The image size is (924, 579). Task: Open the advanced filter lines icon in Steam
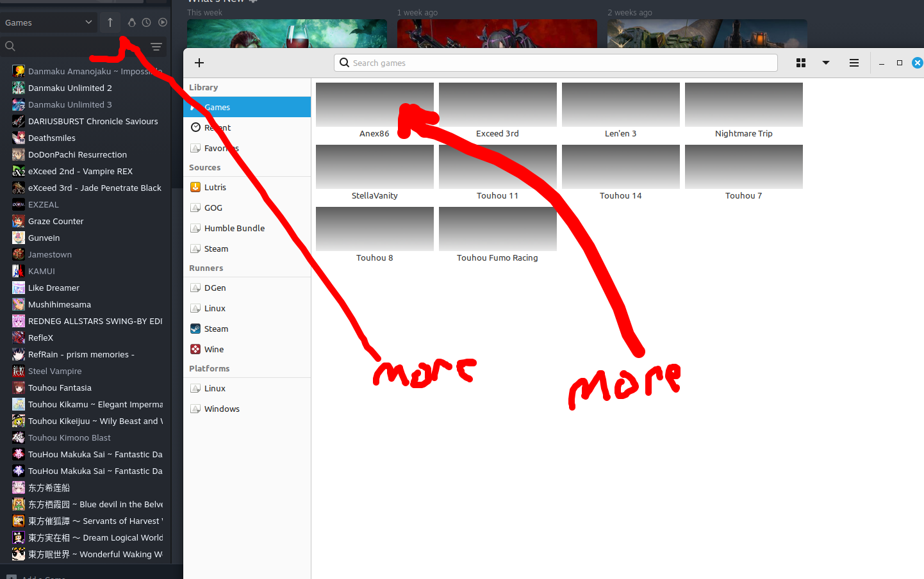(x=156, y=46)
